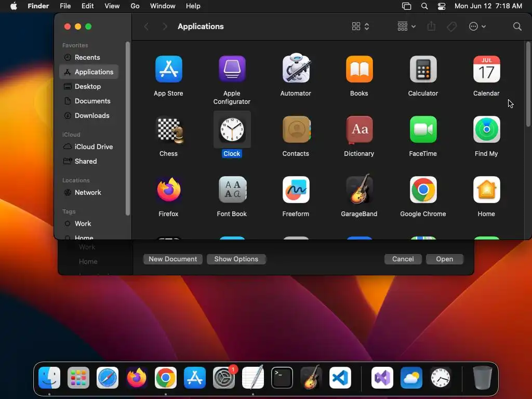This screenshot has width=532, height=399.
Task: Click the New Document button
Action: coord(172,259)
